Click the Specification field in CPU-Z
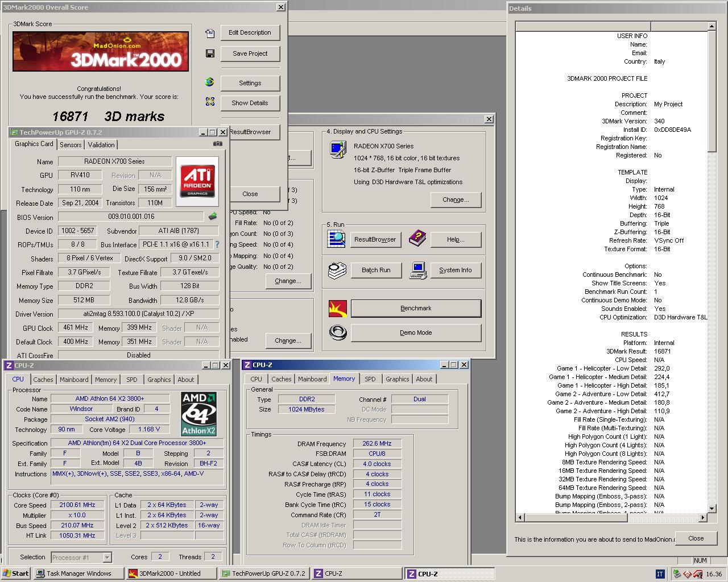Viewport: 728px width, 582px height. [137, 443]
